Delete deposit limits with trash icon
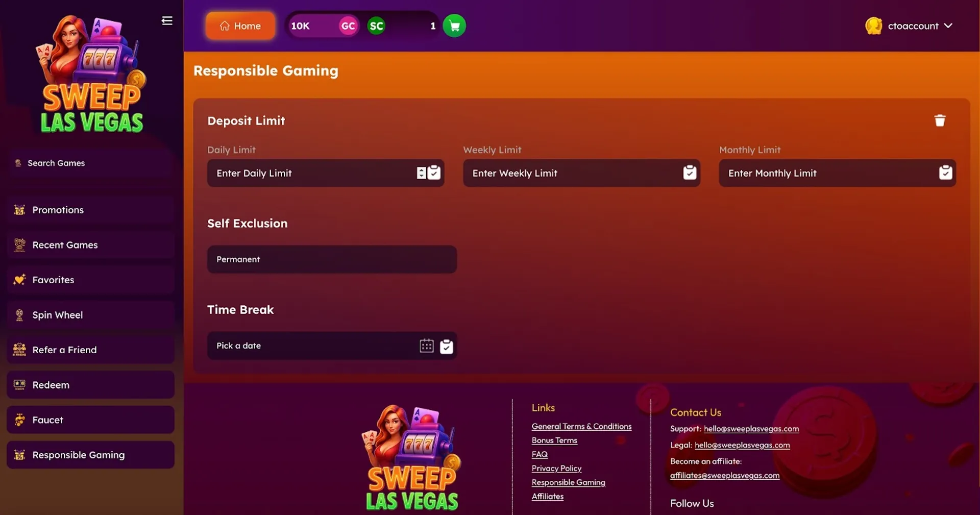980x515 pixels. point(940,120)
